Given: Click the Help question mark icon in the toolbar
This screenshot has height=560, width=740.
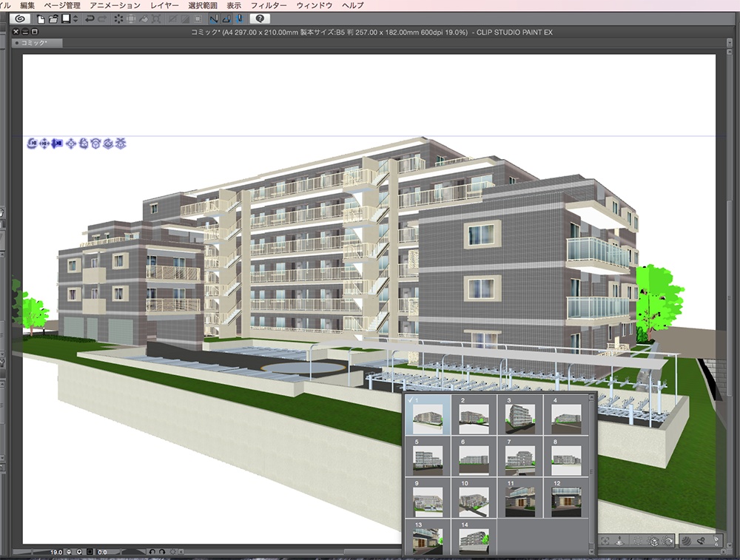Looking at the screenshot, I should coord(260,20).
